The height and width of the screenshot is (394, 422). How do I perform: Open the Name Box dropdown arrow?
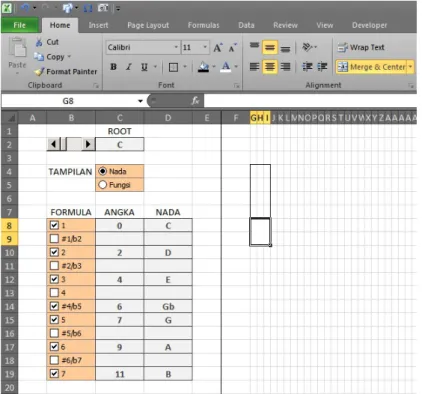(140, 101)
